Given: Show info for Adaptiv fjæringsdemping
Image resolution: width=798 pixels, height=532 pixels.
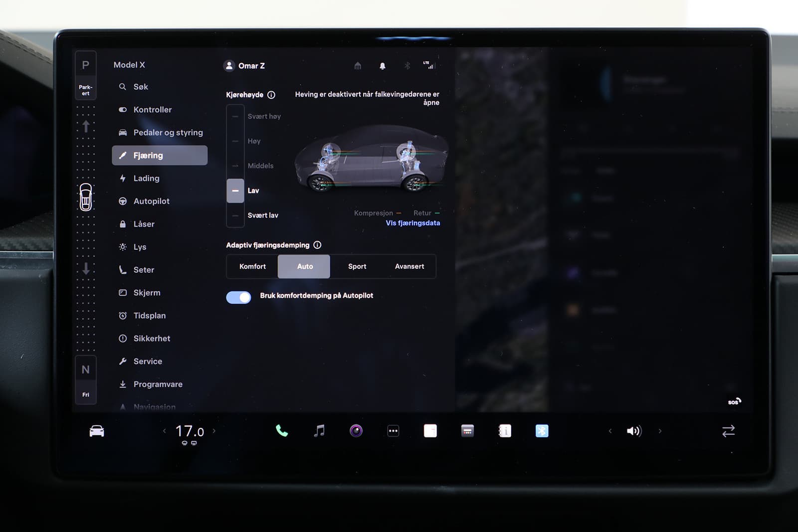Looking at the screenshot, I should 317,245.
